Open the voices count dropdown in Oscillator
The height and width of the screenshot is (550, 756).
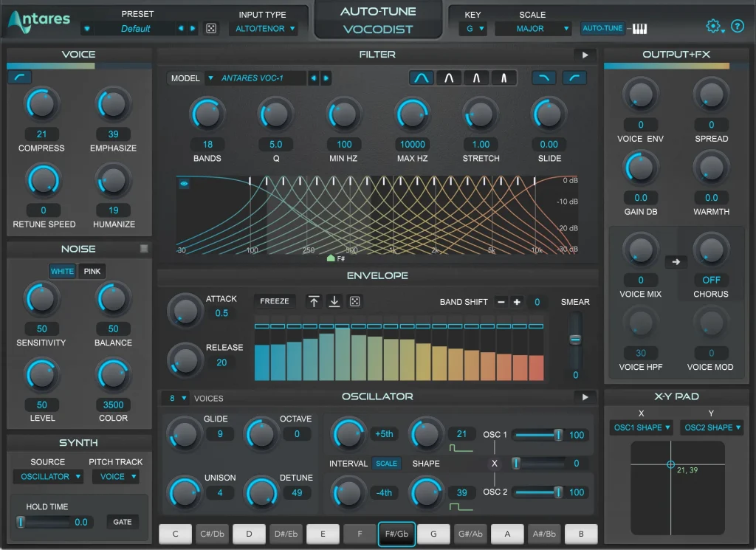tap(175, 397)
